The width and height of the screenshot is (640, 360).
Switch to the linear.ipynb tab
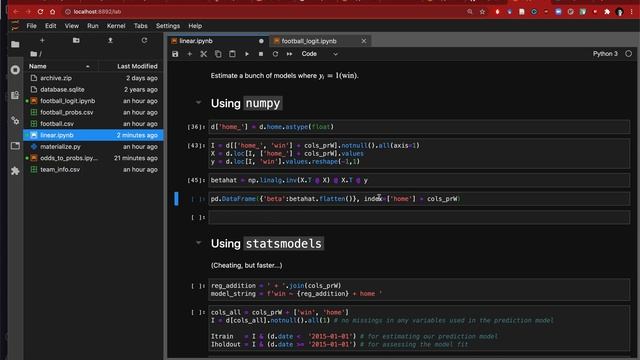pyautogui.click(x=218, y=41)
